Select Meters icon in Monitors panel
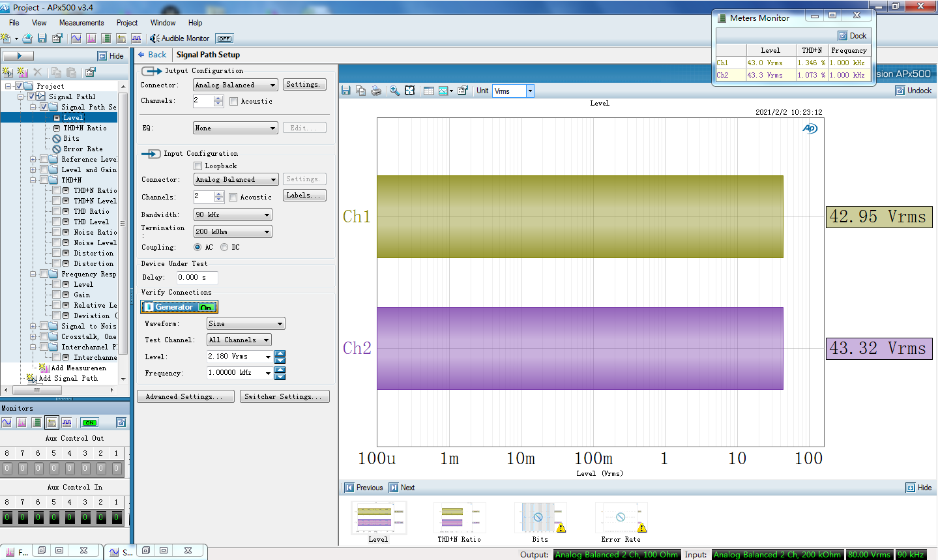 click(37, 422)
